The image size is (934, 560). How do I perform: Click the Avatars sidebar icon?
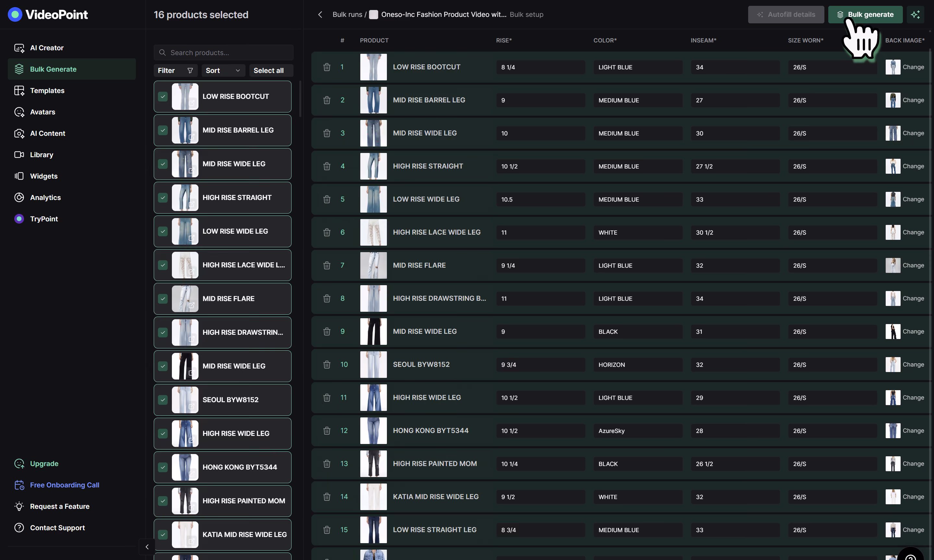[x=19, y=112]
